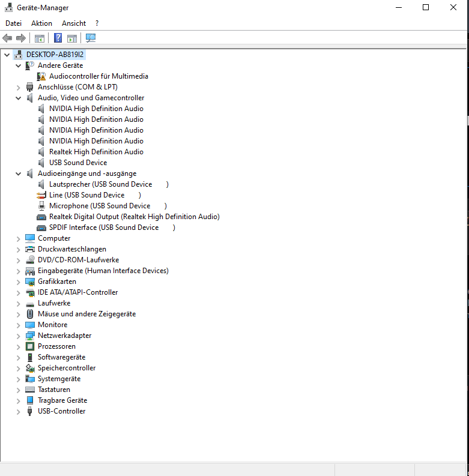469x476 pixels.
Task: Click the DESKTOP-AB819I2 computer root icon
Action: coord(18,55)
